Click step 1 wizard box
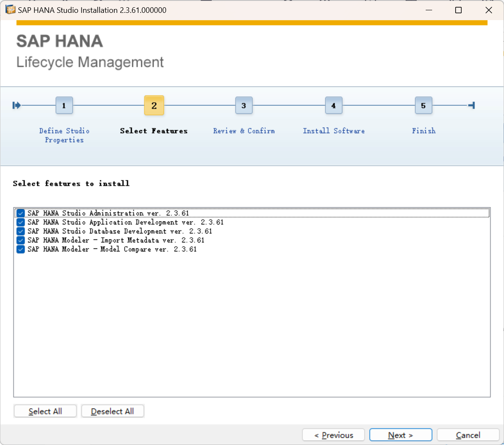The width and height of the screenshot is (504, 445). tap(64, 105)
